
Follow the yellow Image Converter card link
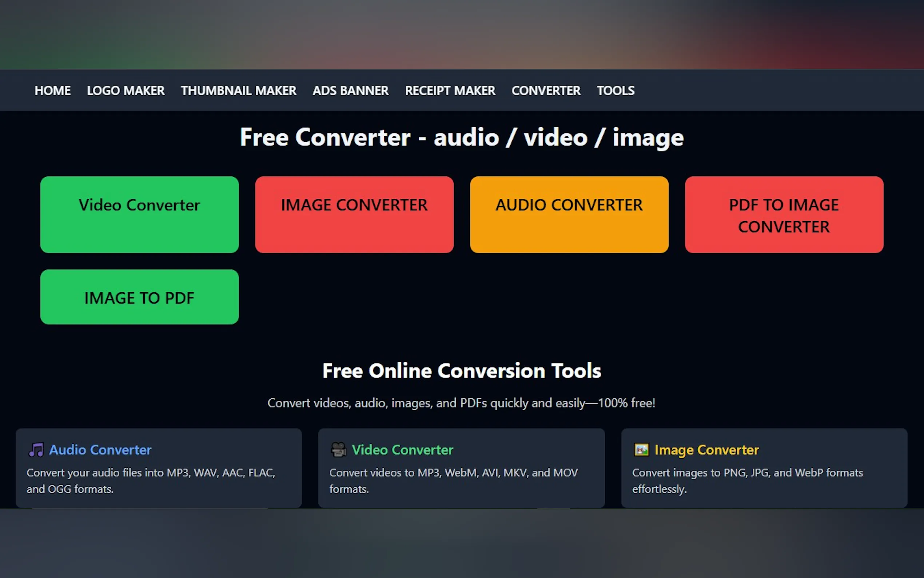click(707, 450)
